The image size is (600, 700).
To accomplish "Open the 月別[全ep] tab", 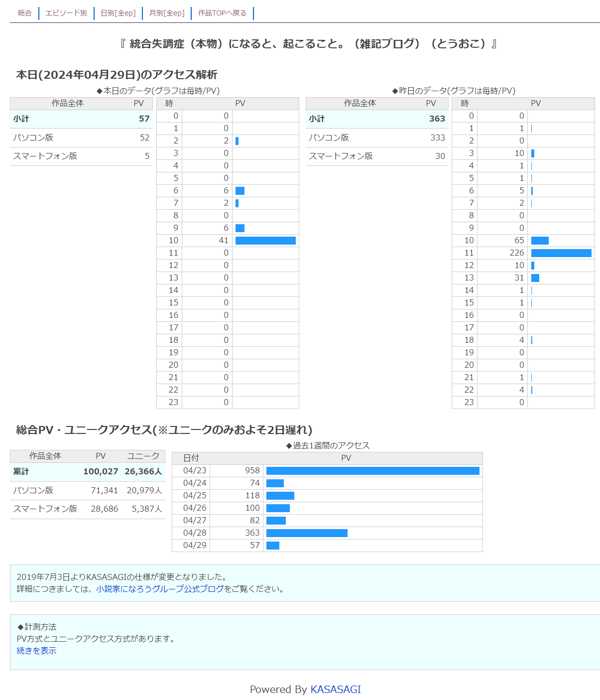I will coord(167,13).
